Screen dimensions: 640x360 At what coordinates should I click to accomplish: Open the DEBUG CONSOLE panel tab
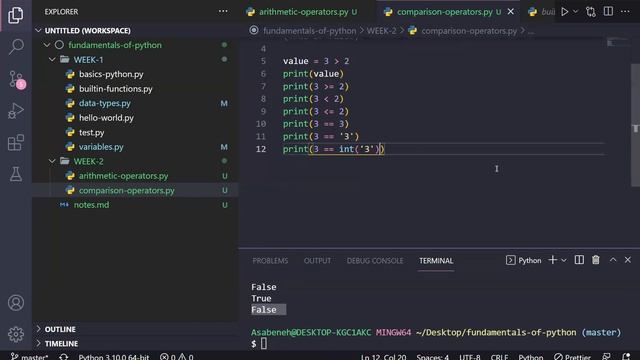[375, 261]
